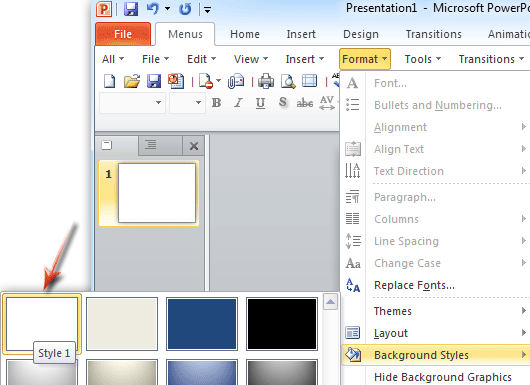Switch to the Menus tab

click(185, 34)
